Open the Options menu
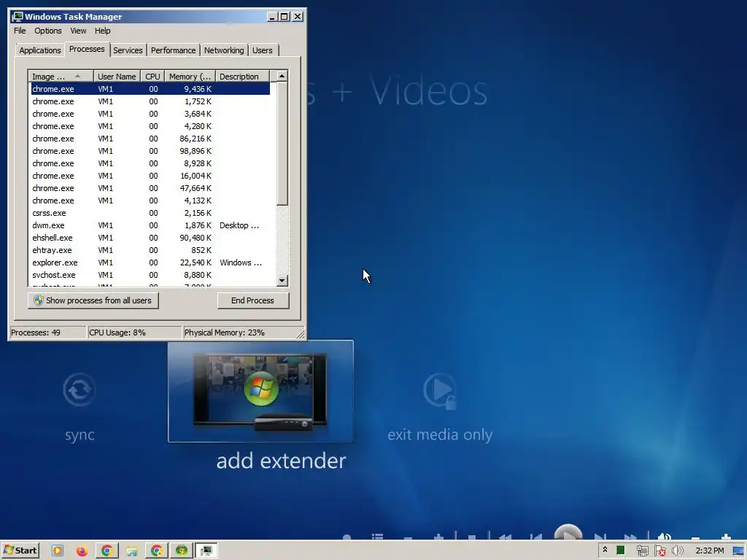This screenshot has height=560, width=747. [x=47, y=31]
